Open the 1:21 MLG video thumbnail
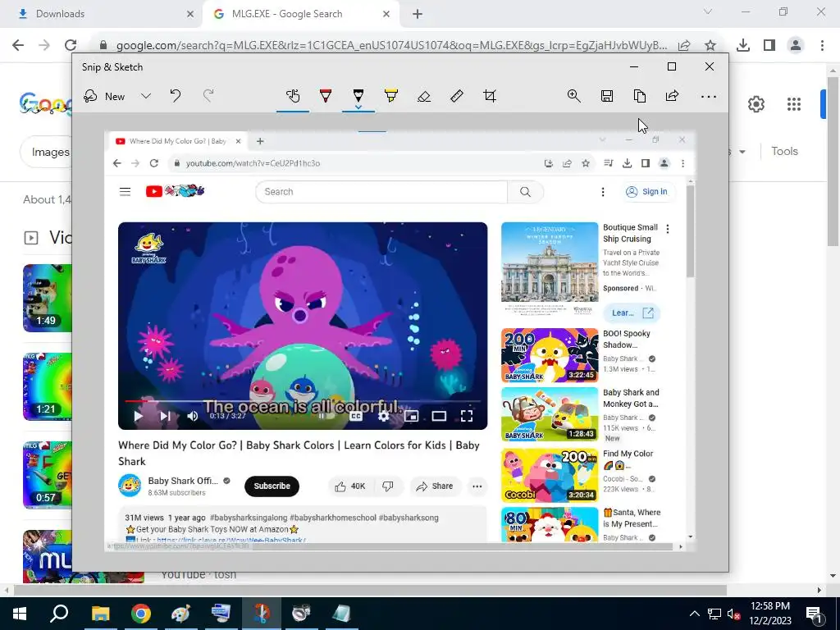 (x=47, y=387)
